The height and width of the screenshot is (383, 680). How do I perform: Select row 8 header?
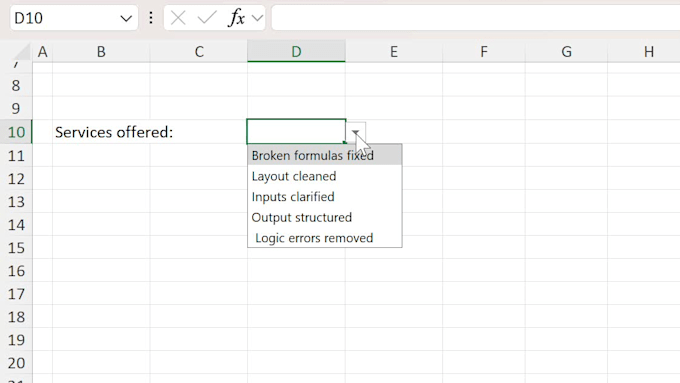click(x=16, y=85)
